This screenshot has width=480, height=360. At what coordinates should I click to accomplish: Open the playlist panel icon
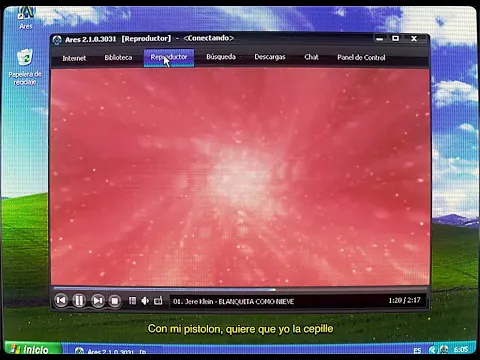[x=132, y=301]
